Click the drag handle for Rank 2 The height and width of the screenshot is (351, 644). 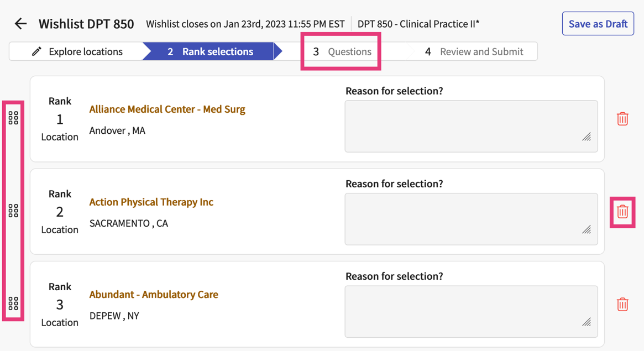click(13, 211)
